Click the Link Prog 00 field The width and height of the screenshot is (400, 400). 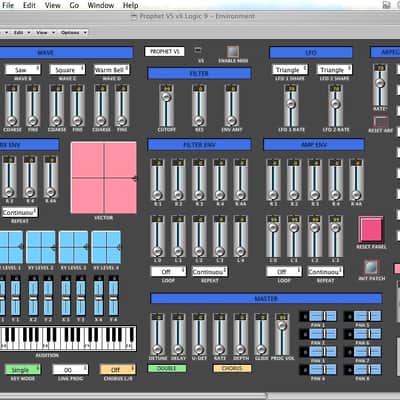pyautogui.click(x=70, y=369)
